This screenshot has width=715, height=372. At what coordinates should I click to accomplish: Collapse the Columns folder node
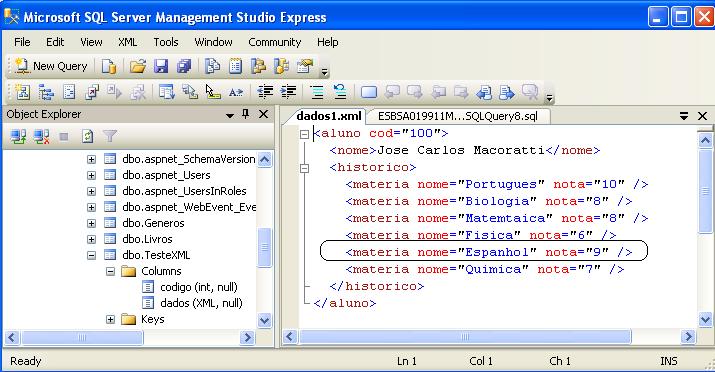tap(110, 271)
